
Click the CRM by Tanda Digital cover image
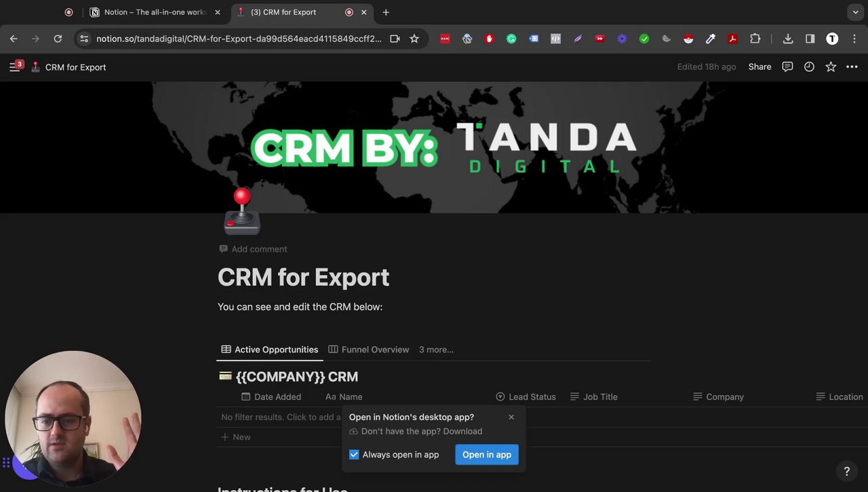point(434,147)
